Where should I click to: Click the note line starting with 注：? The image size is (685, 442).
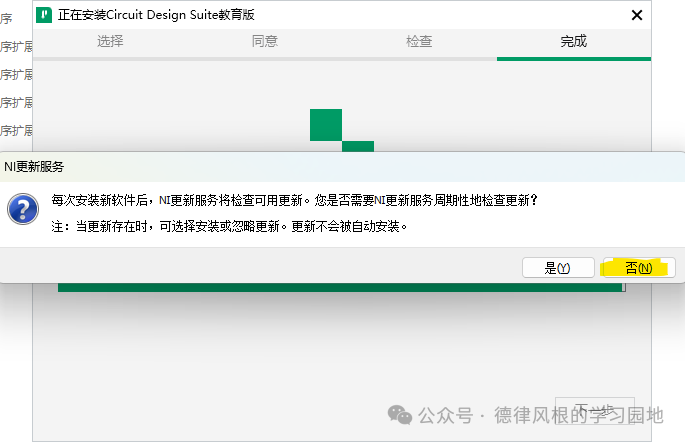(229, 226)
